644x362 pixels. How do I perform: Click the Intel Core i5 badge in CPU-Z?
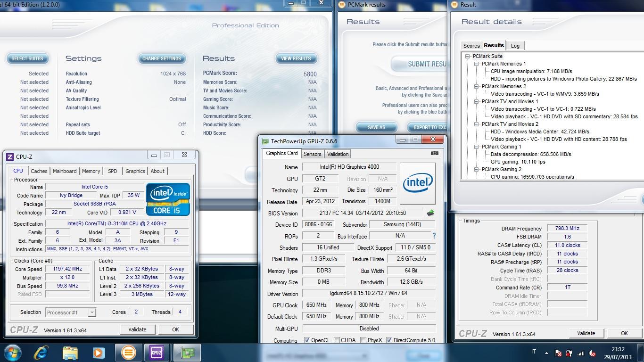[x=168, y=199]
